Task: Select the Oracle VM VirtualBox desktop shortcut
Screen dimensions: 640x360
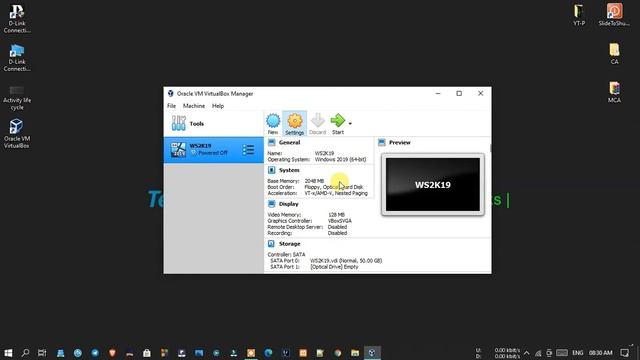Action: coord(16,133)
